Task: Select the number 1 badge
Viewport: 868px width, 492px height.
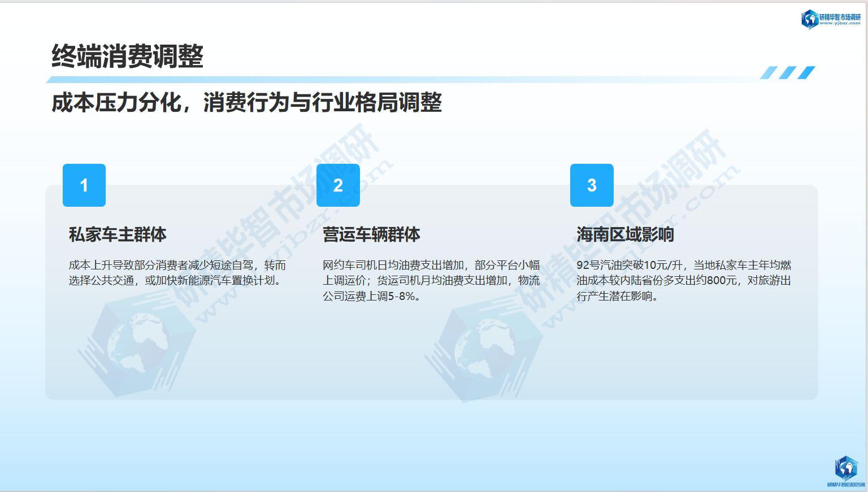Action: click(x=84, y=185)
